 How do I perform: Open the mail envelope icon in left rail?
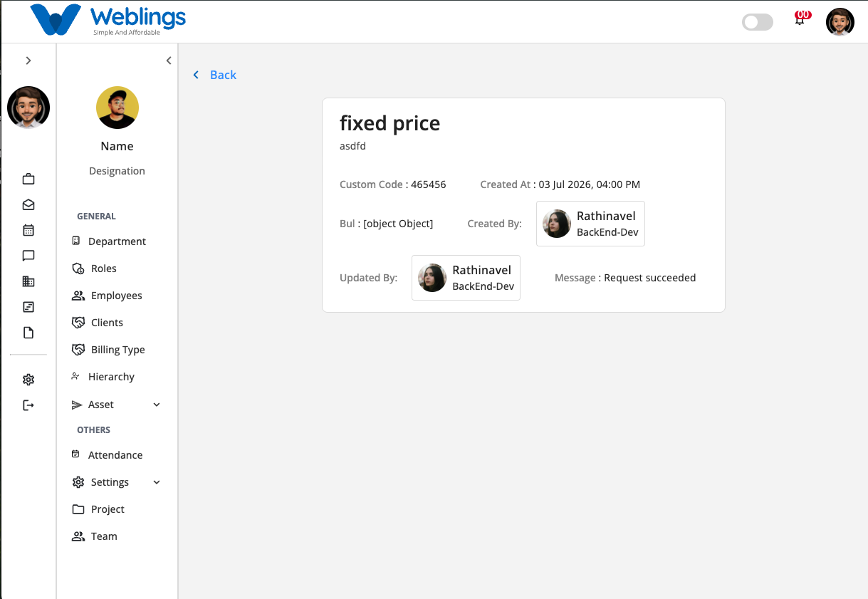click(x=28, y=204)
